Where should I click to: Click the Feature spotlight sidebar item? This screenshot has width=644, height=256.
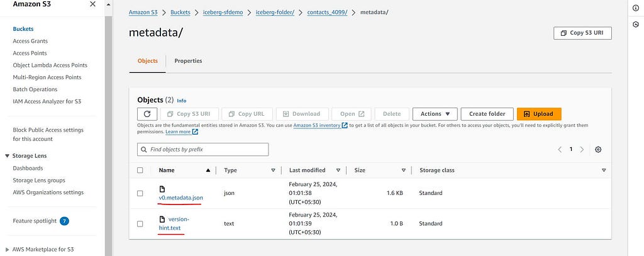(x=35, y=221)
